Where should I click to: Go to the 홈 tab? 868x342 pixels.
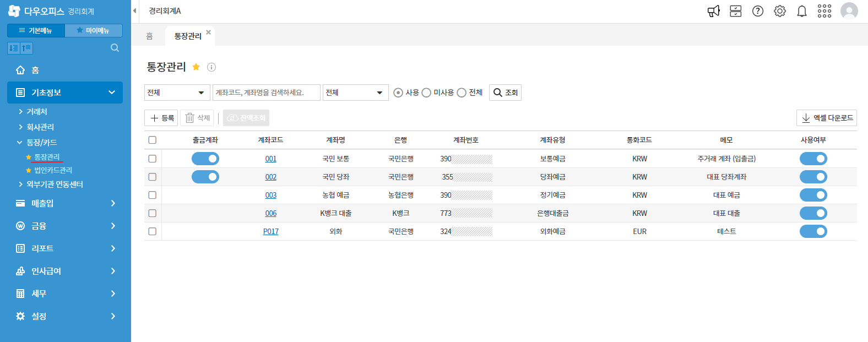149,36
